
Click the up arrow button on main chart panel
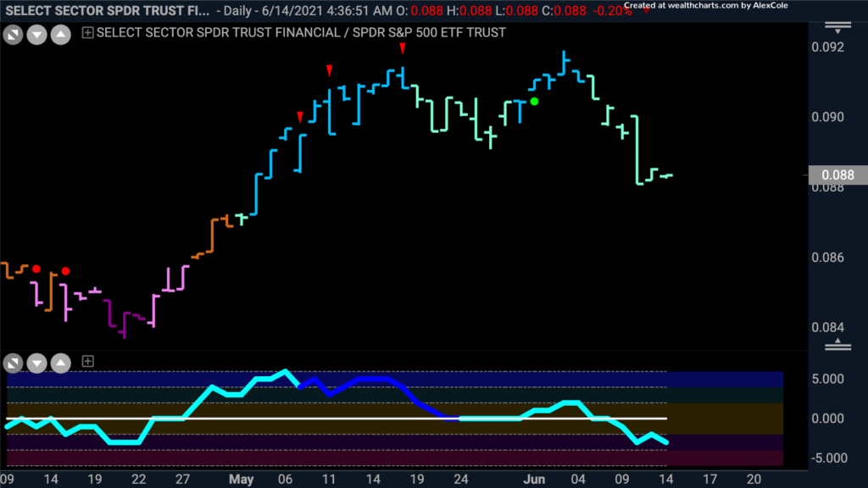(61, 35)
